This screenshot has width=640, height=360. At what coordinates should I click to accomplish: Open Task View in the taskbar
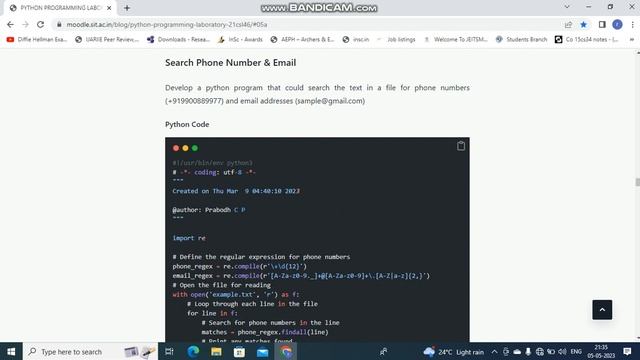click(169, 351)
